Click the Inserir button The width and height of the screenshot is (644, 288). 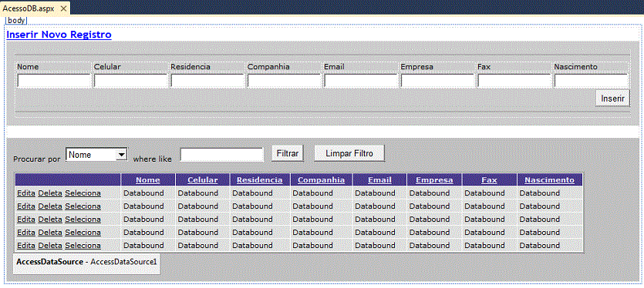[x=613, y=99]
